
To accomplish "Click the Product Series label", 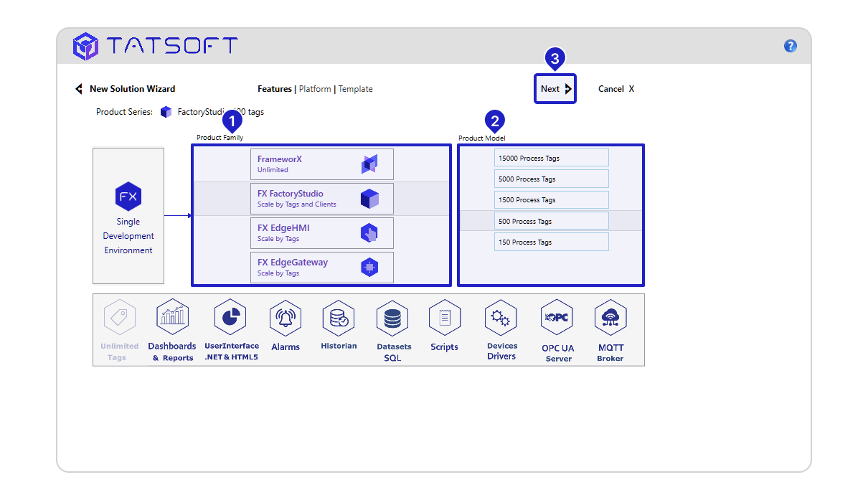I will click(124, 112).
